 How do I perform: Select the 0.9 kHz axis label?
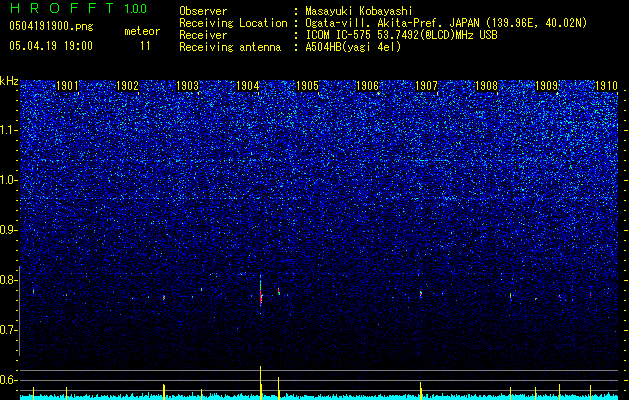click(x=8, y=230)
